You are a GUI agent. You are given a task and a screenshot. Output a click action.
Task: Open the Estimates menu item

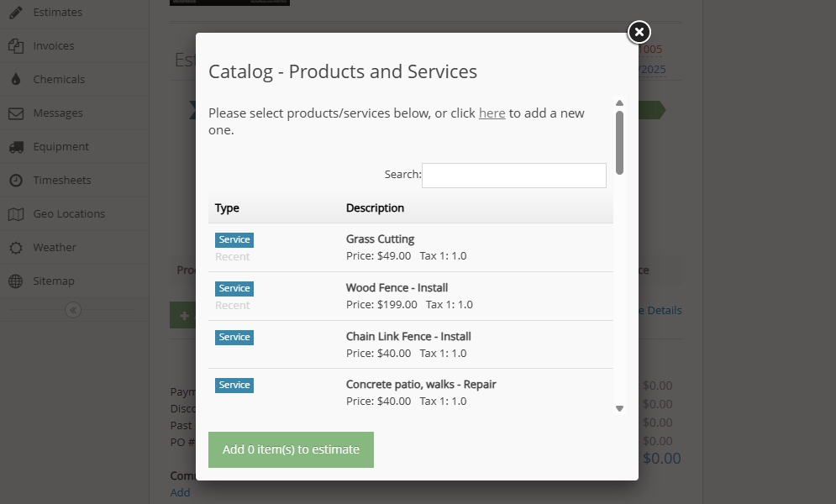[x=58, y=13]
